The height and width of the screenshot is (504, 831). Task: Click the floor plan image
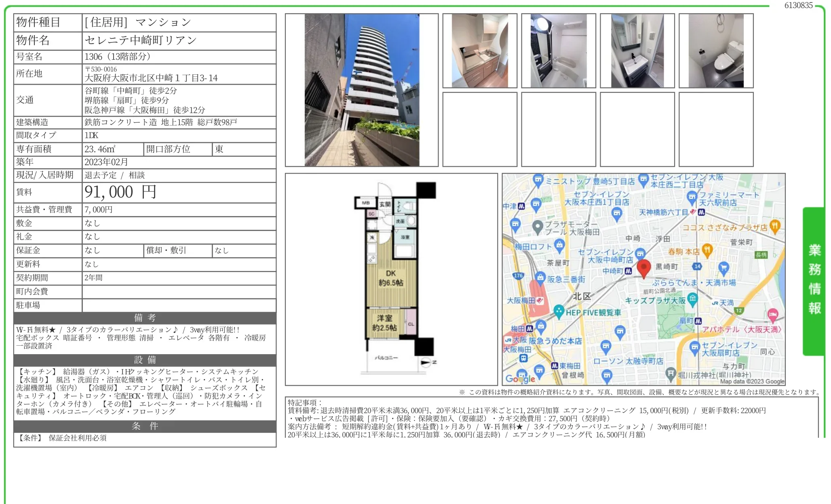tap(391, 279)
